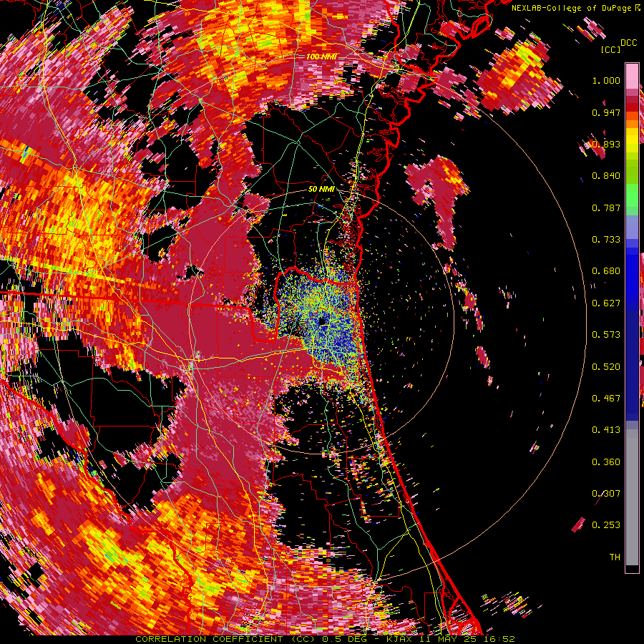
Task: Pick the pink segment atop the color bar
Action: [x=632, y=77]
